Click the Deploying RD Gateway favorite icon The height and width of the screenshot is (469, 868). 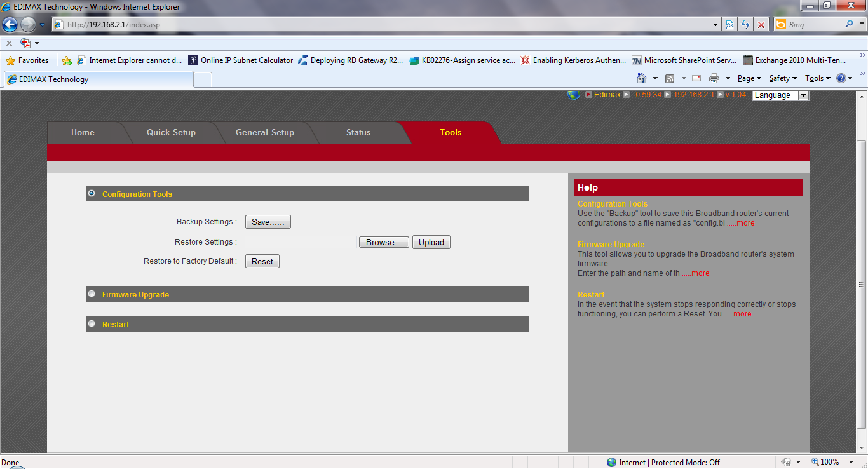[302, 60]
